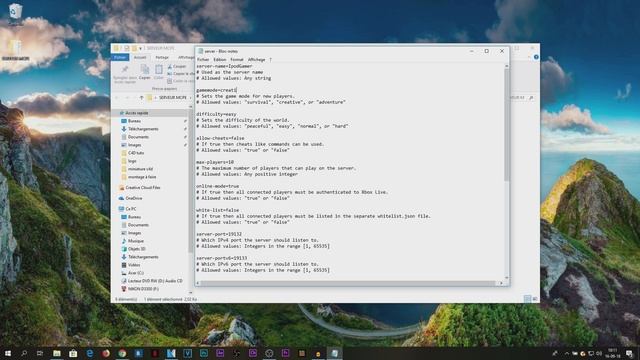Open the Fichier menu in Notepad
Viewport: 640px width, 360px height.
coord(203,60)
